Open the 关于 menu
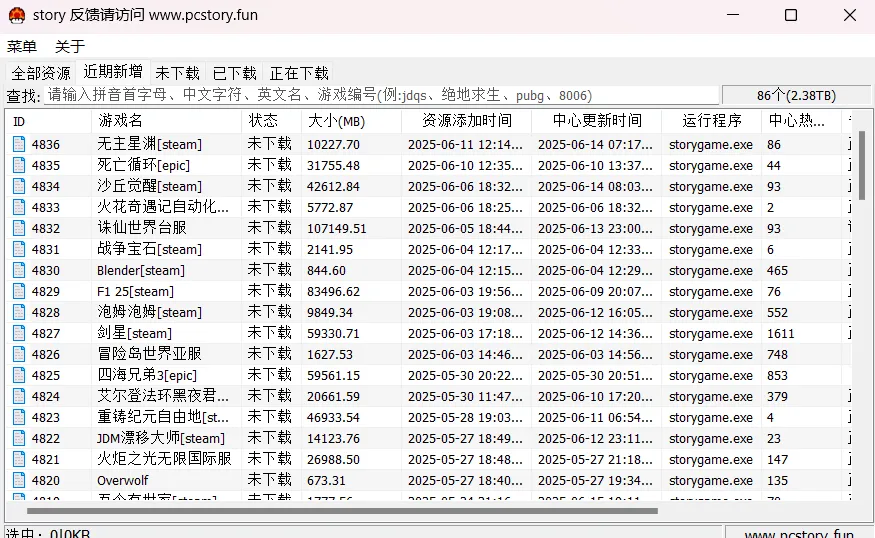Viewport: 875px width, 538px height. point(70,46)
